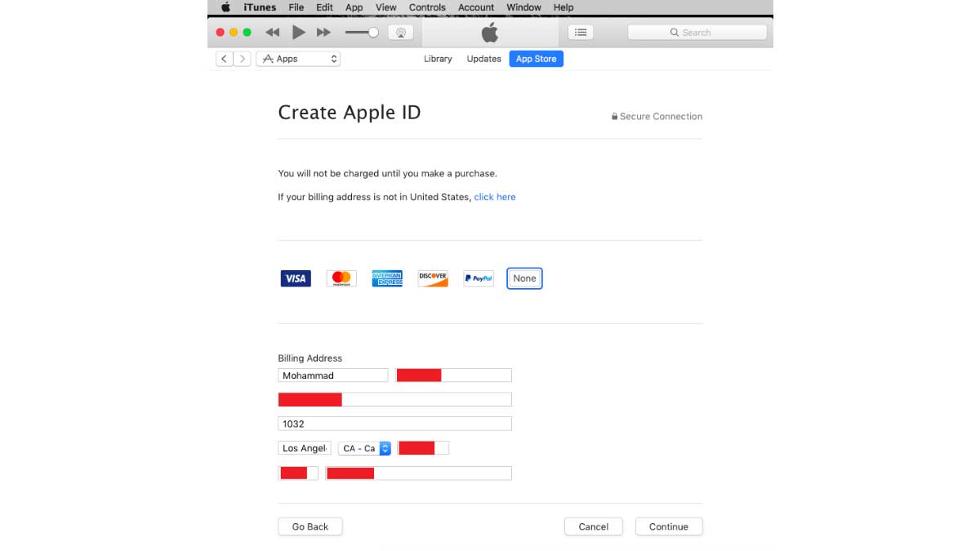
Task: Open the Apple menu
Action: 225,7
